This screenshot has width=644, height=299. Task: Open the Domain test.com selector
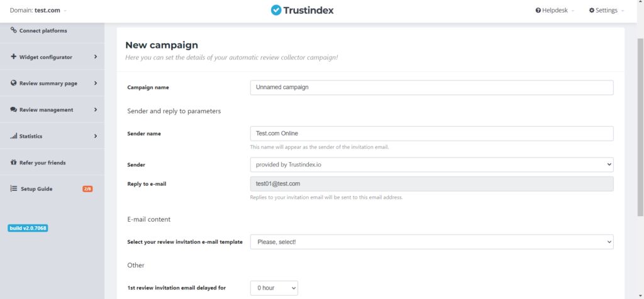38,11
